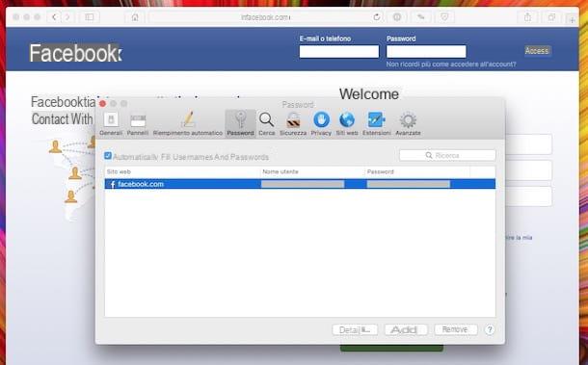Click the Safari address bar
This screenshot has width=588, height=365.
coord(265,17)
